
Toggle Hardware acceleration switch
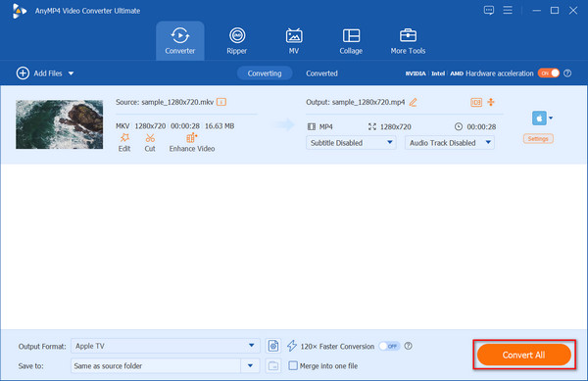click(x=549, y=73)
